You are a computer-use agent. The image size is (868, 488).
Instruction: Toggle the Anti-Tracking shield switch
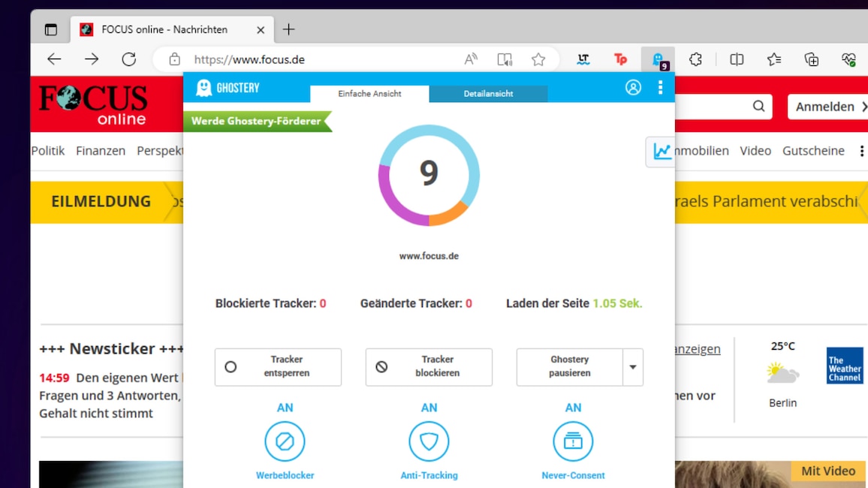(429, 441)
